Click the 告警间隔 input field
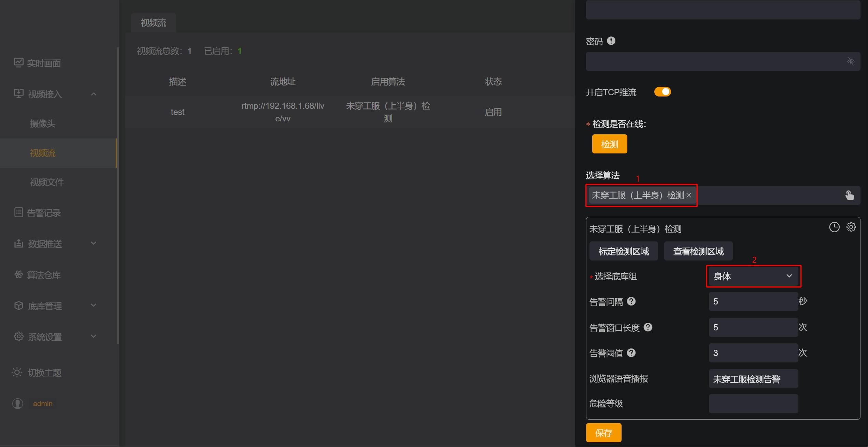This screenshot has width=868, height=447. tap(753, 301)
